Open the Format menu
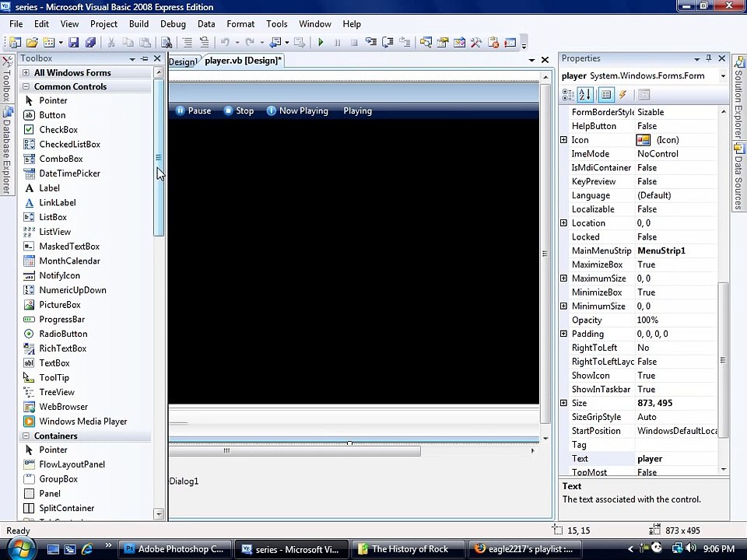This screenshot has width=747, height=560. (x=240, y=24)
